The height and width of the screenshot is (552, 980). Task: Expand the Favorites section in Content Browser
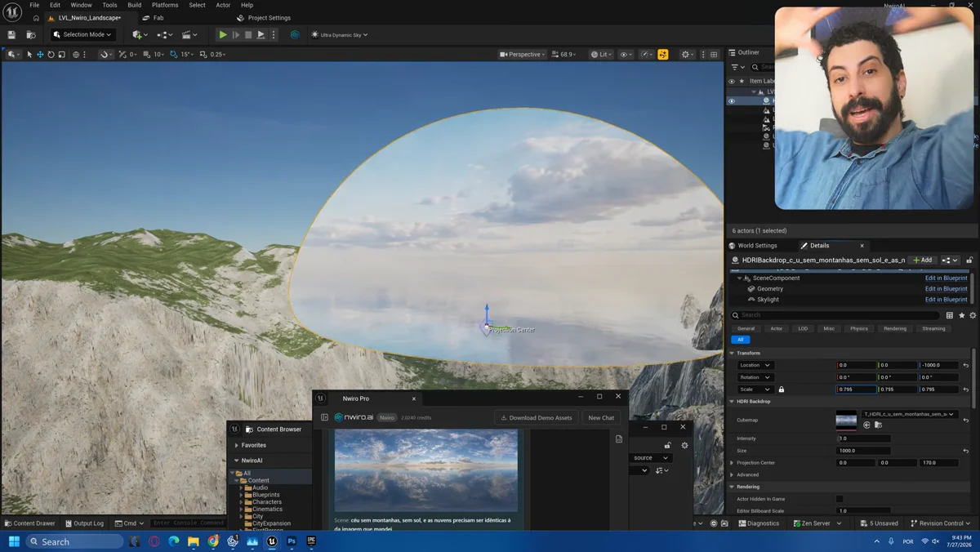tap(237, 445)
